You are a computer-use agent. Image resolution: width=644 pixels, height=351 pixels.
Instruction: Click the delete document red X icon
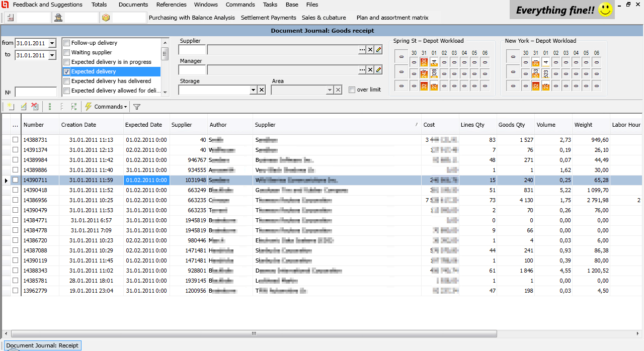coord(35,107)
